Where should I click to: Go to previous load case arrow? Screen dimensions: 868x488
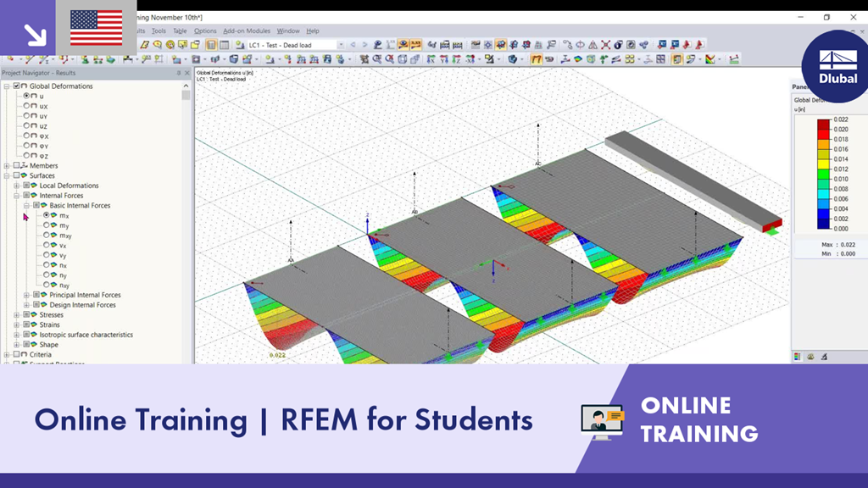(x=353, y=45)
